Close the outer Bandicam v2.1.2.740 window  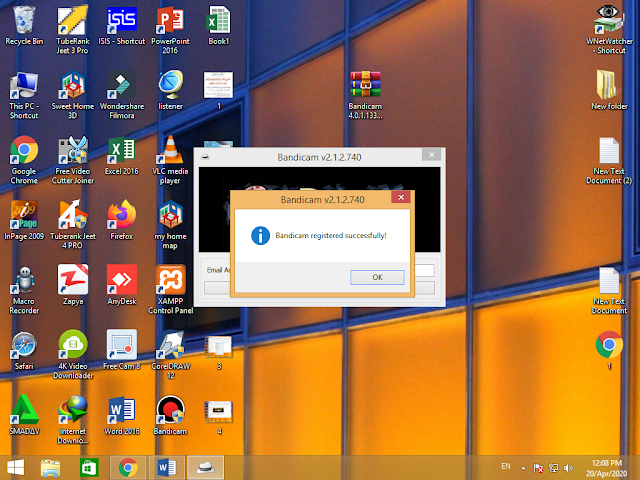[x=431, y=155]
